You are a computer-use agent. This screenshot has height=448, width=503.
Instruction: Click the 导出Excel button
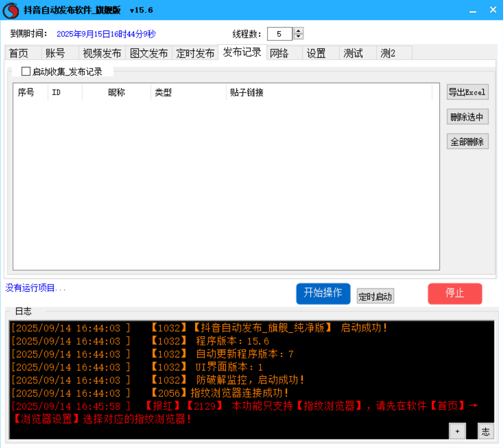point(467,92)
